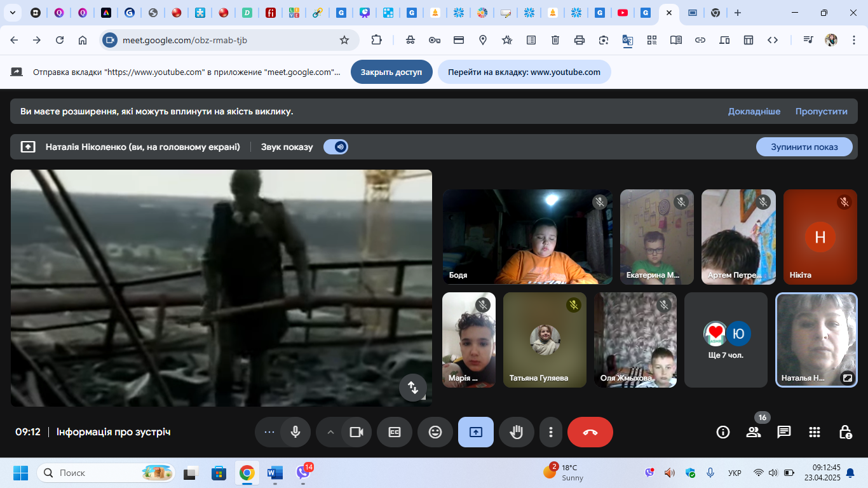Turn on closed captions
The height and width of the screenshot is (488, 868).
(x=395, y=432)
